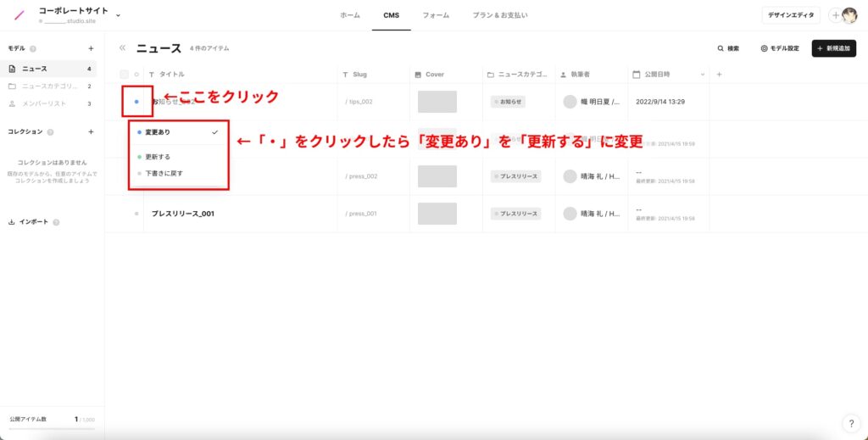
Task: Click the タイトル column header
Action: click(x=167, y=74)
